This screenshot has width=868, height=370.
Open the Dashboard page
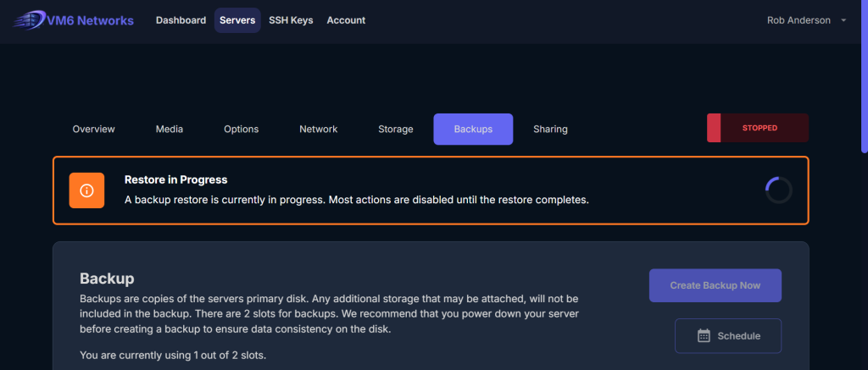[x=181, y=20]
